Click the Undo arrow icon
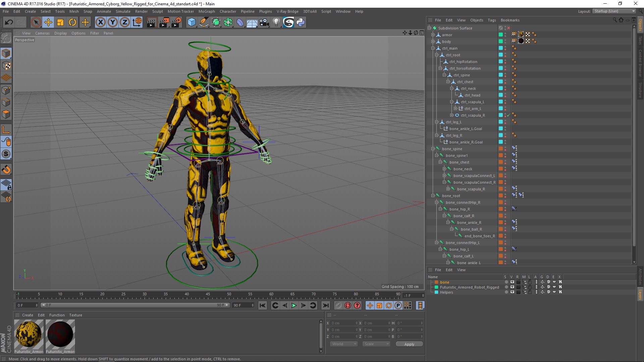 point(9,22)
